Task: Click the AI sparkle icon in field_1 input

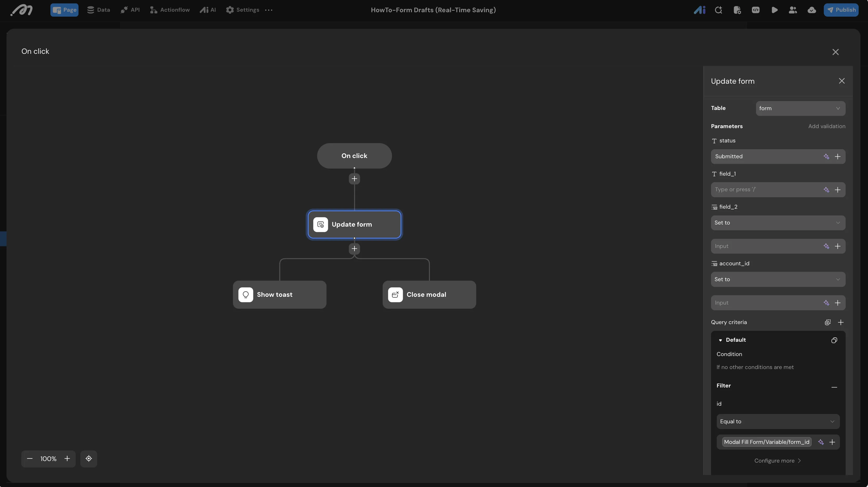Action: (826, 190)
